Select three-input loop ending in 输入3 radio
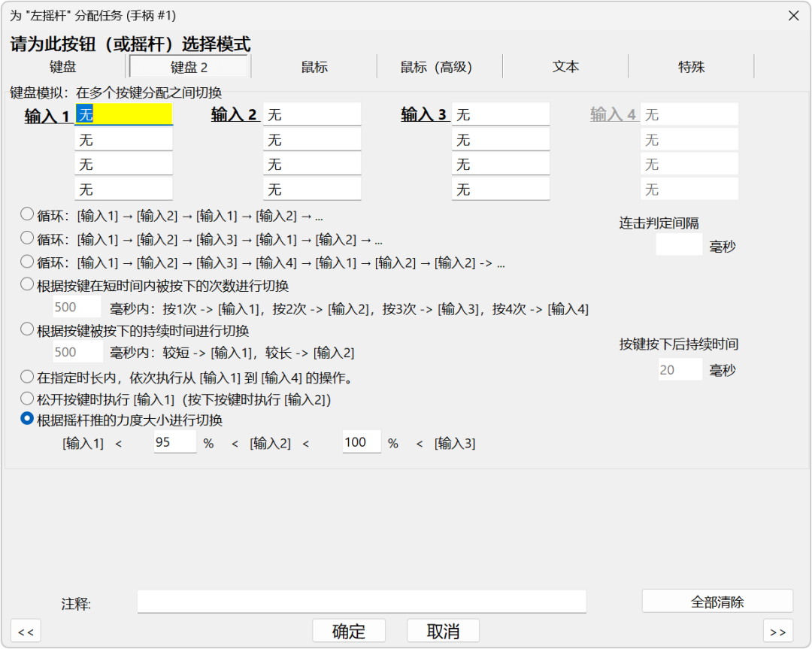Image resolution: width=812 pixels, height=649 pixels. pos(27,238)
